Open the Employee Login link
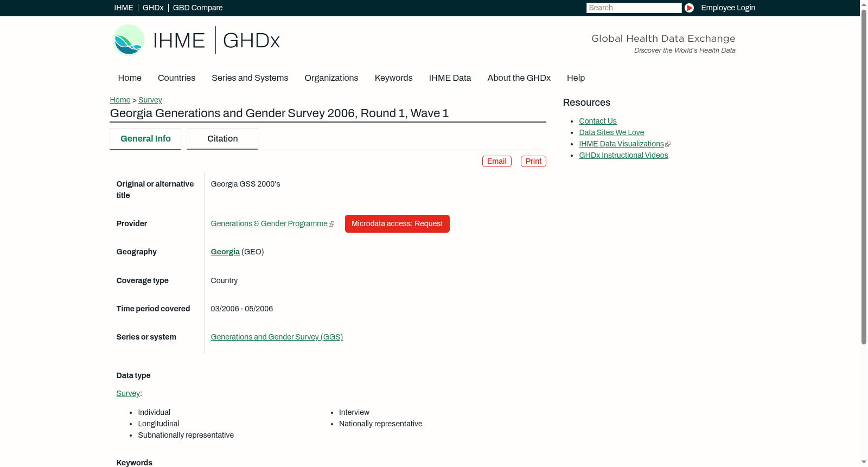868x467 pixels. click(728, 8)
